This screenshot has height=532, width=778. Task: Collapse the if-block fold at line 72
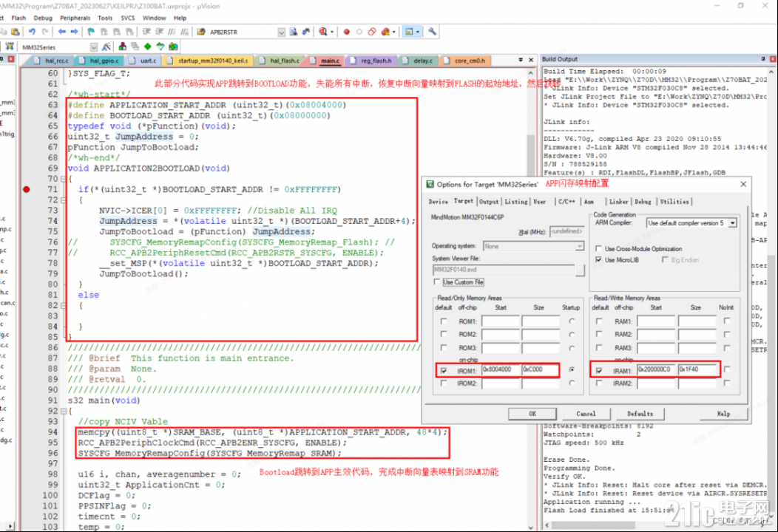click(x=63, y=200)
